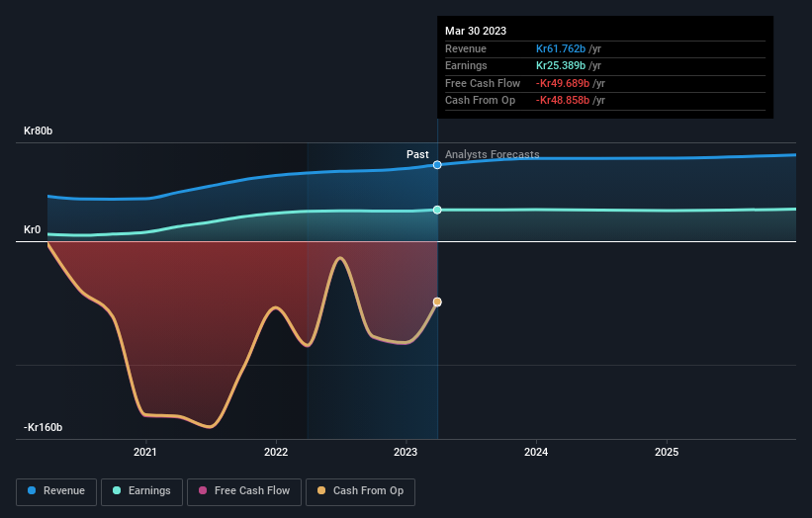Click the 2024 x-axis label
The height and width of the screenshot is (518, 812).
pyautogui.click(x=536, y=452)
